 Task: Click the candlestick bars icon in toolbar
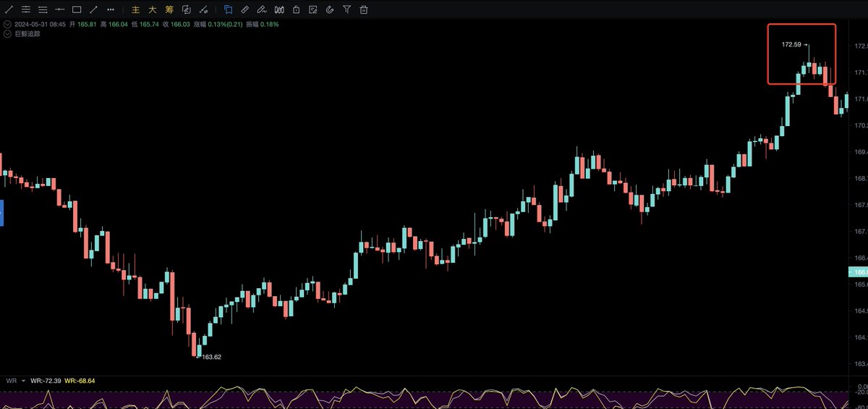(x=278, y=10)
